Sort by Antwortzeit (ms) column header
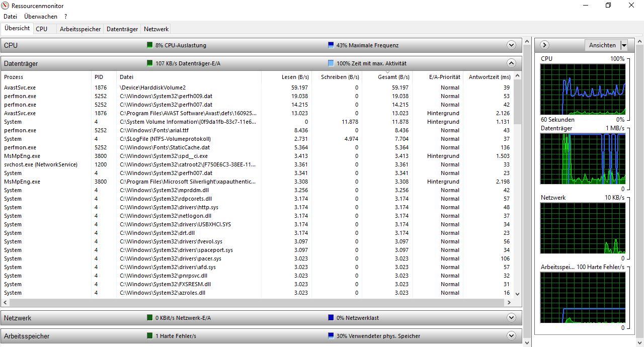This screenshot has height=347, width=644. point(488,77)
